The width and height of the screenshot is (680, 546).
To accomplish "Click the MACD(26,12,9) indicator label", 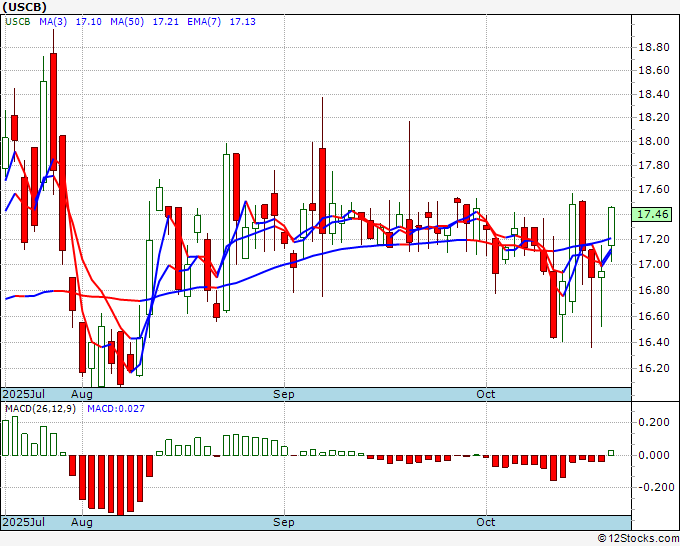I will (40, 409).
